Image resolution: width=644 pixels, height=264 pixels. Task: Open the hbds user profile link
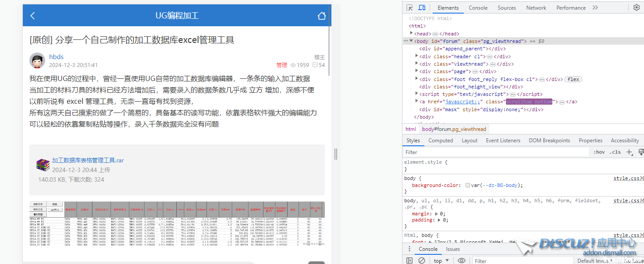(56, 56)
